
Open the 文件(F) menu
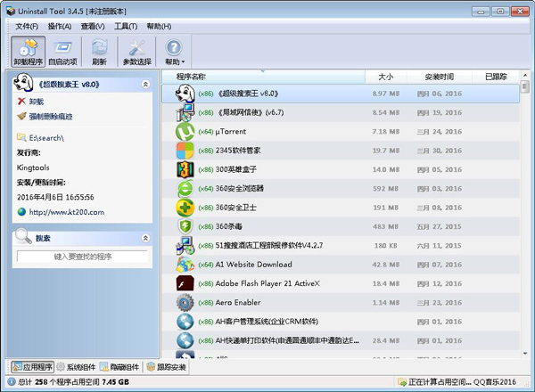pyautogui.click(x=27, y=26)
